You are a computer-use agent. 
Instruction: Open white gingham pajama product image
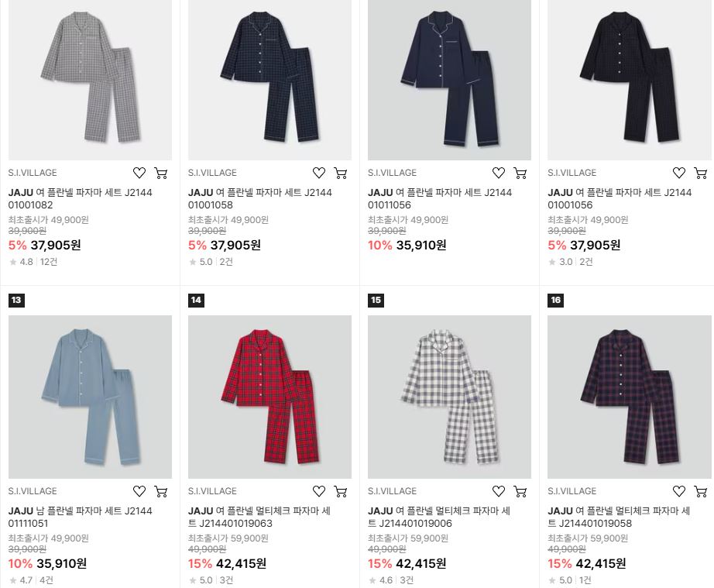(x=449, y=397)
